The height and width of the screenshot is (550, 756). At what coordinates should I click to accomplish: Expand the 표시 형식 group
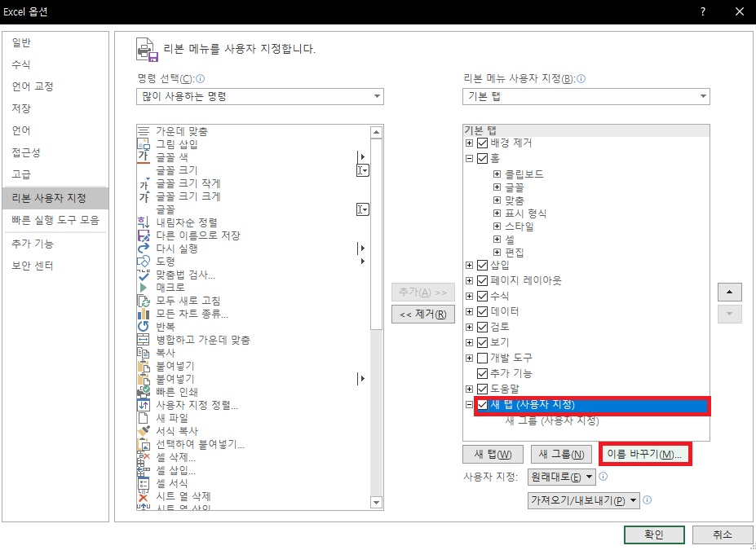coord(497,213)
